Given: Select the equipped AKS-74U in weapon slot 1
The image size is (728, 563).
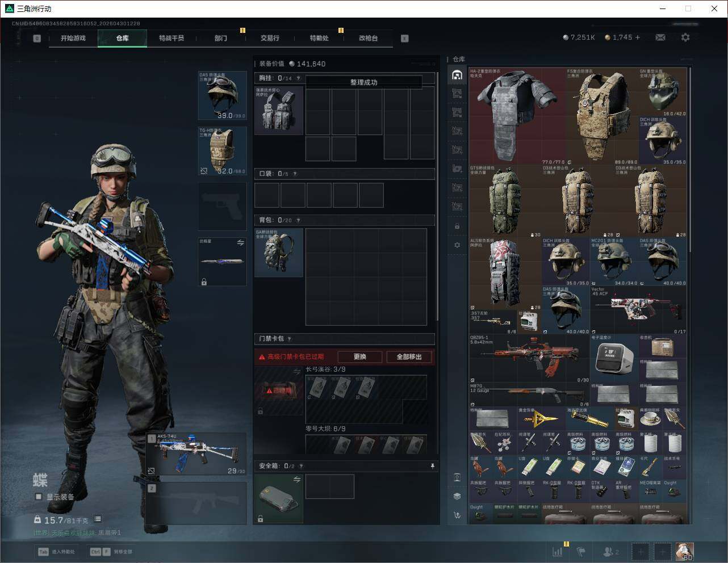Looking at the screenshot, I should [x=196, y=455].
